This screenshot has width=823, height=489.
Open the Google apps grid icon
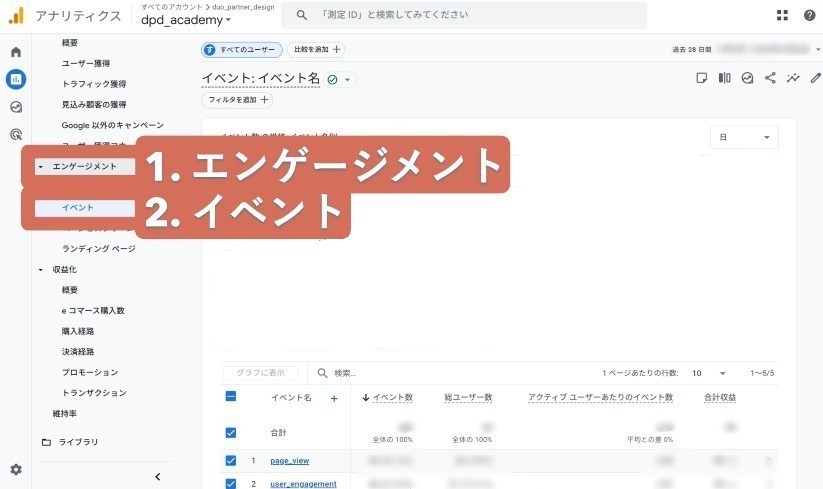[x=782, y=15]
